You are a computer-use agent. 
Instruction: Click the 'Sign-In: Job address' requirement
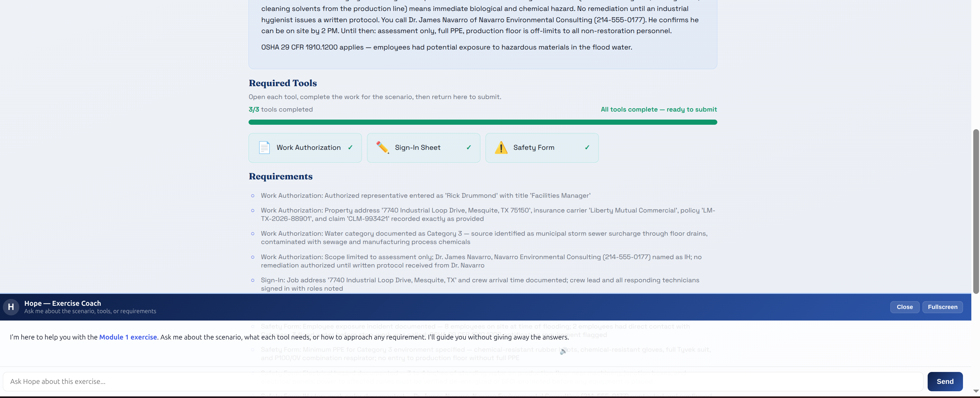pos(480,285)
